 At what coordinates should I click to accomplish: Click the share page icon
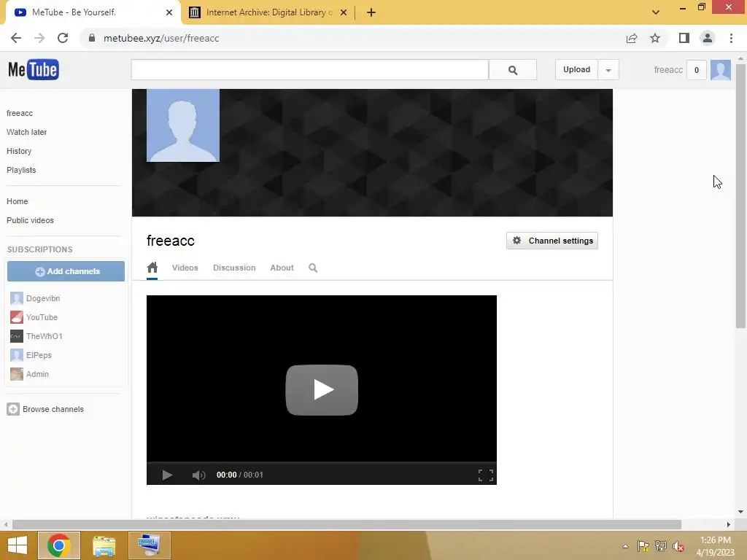point(632,38)
